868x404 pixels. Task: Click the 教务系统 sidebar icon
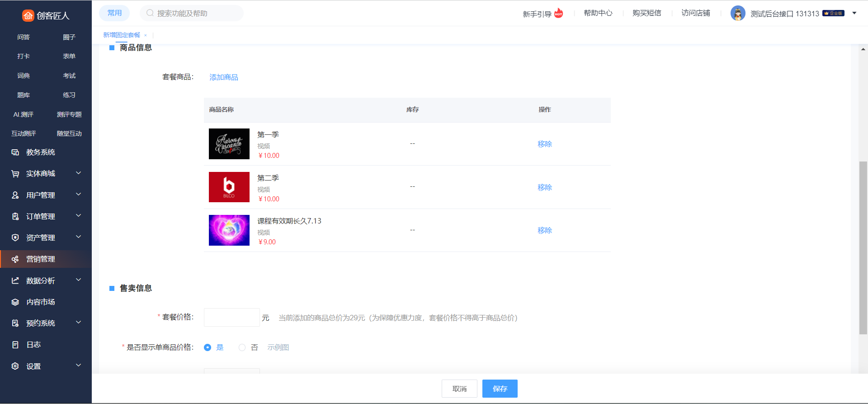tap(15, 152)
